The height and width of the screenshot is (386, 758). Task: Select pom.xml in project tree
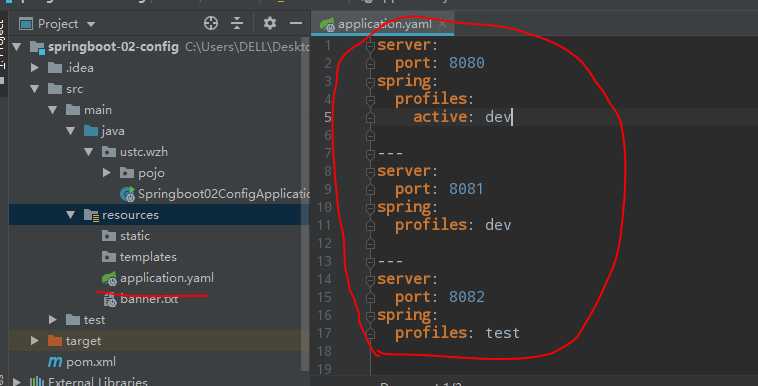[91, 362]
